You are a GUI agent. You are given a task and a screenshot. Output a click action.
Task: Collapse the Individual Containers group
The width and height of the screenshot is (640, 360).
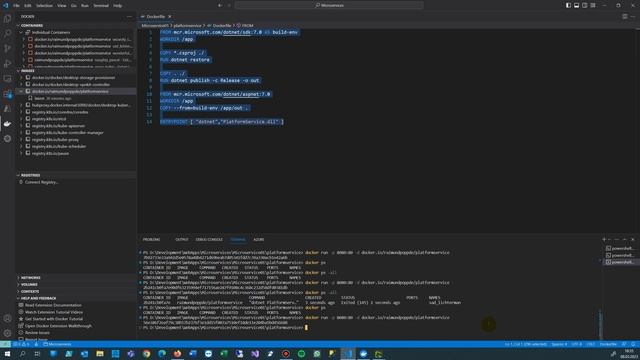21,32
